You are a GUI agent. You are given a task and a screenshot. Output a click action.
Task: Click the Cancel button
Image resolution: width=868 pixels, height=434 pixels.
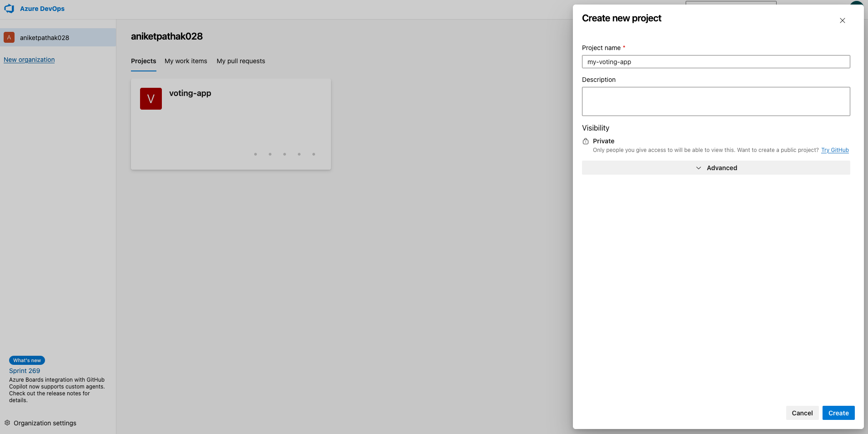coord(802,413)
